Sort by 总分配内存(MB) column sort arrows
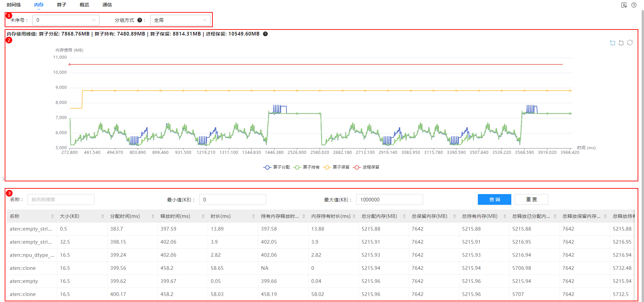This screenshot has height=302, width=644. click(x=404, y=216)
